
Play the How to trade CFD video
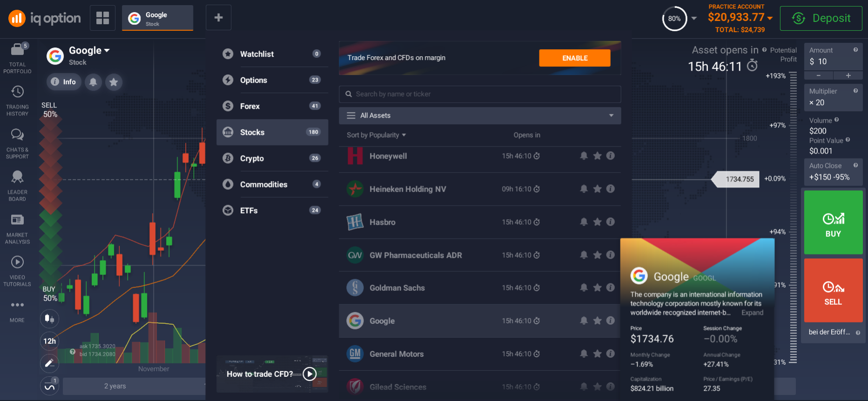pos(310,374)
